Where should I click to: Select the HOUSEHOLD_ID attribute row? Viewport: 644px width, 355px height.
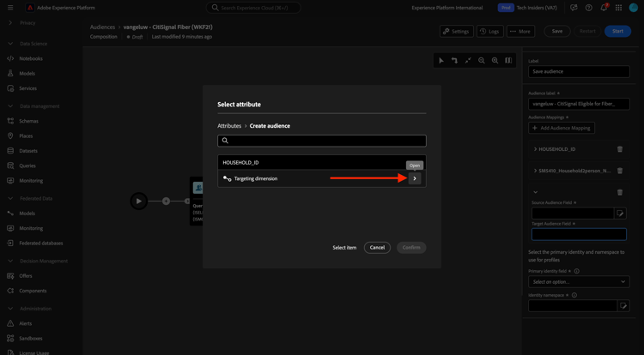coord(322,162)
